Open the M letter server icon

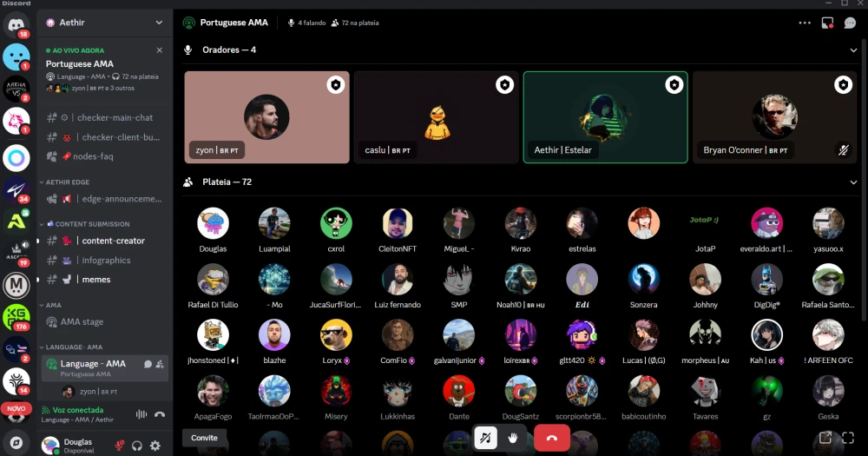pos(16,286)
